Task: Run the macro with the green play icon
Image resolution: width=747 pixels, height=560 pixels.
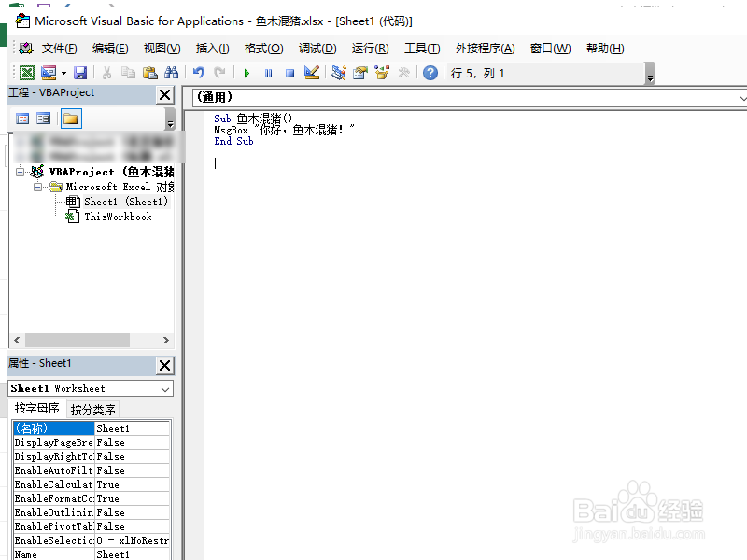Action: click(247, 74)
